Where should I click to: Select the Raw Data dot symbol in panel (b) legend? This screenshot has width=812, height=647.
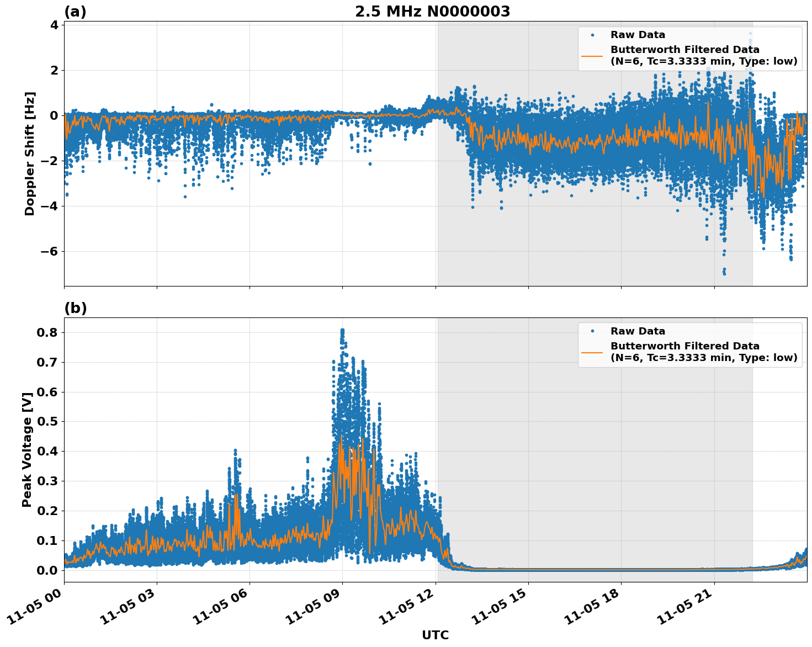coord(593,330)
